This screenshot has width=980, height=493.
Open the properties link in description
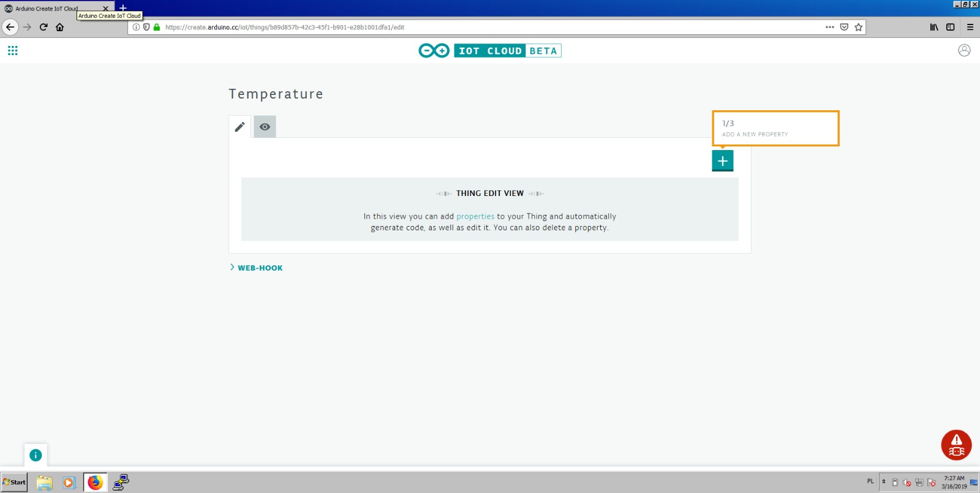[x=475, y=216]
